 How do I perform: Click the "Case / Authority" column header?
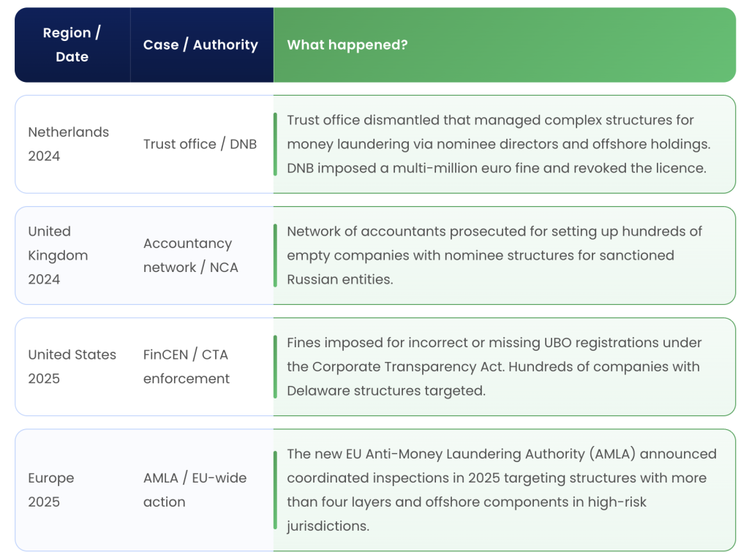point(200,45)
